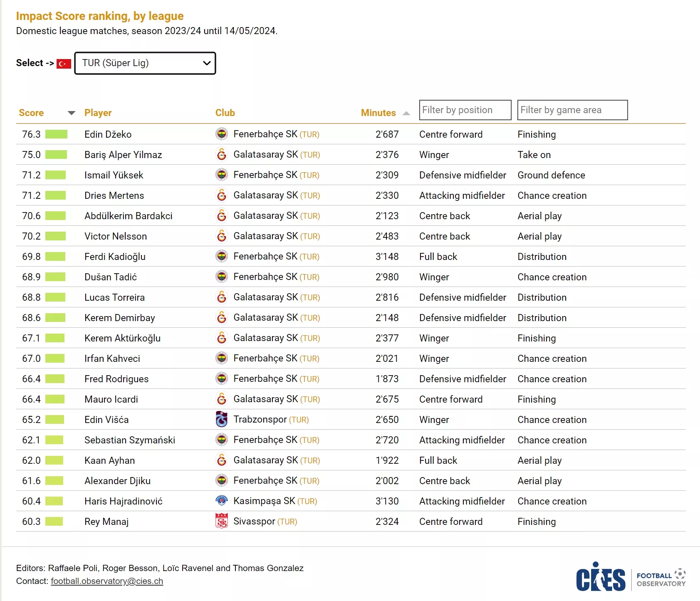
Task: Click the Score column header
Action: coord(31,113)
